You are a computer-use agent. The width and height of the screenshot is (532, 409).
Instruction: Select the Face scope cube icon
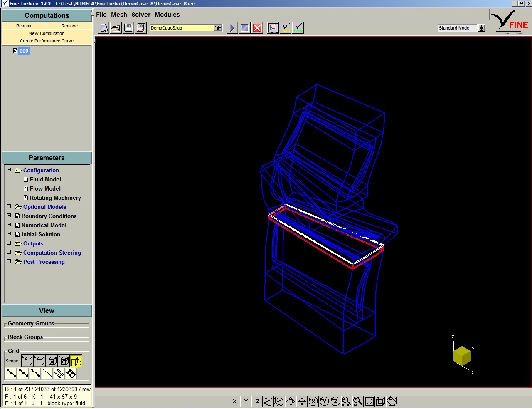pos(52,361)
